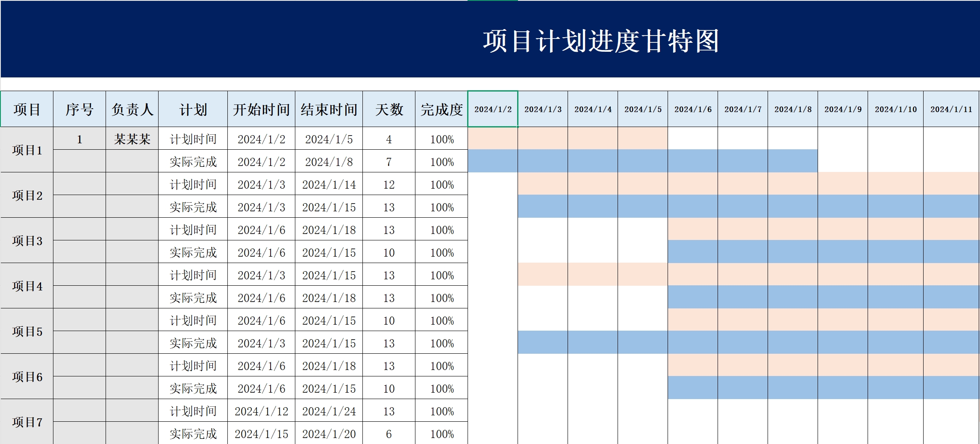Click the 项目4 row label

(27, 286)
